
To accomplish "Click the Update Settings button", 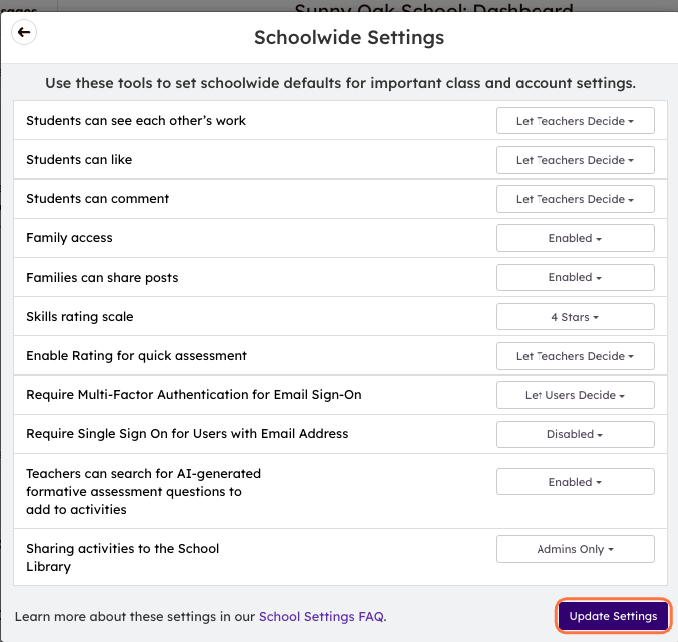I will tap(613, 616).
